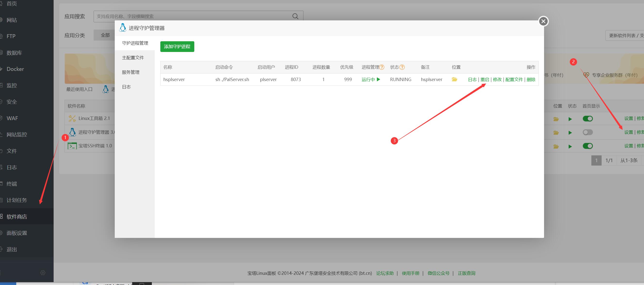Close the 进程守护管理器 dialog
644x285 pixels.
point(543,21)
